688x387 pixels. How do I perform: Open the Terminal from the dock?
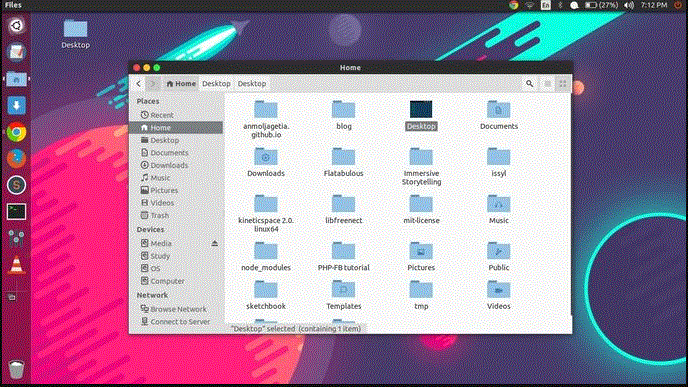[x=16, y=211]
